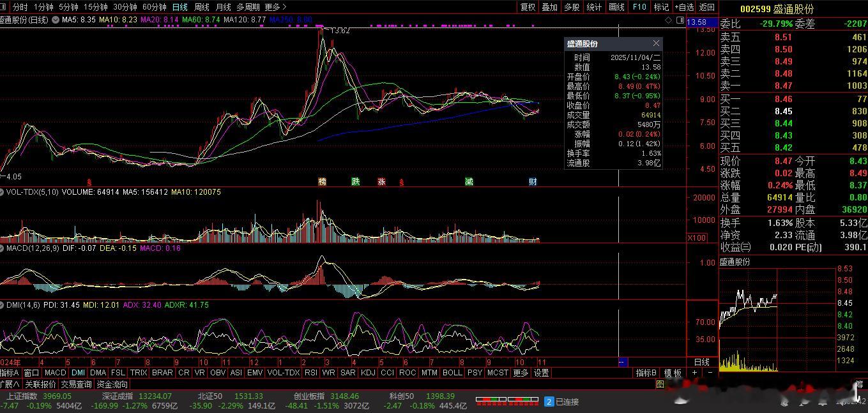This screenshot has width=868, height=413.
Task: Select the KDJ indicator tab
Action: pos(368,373)
